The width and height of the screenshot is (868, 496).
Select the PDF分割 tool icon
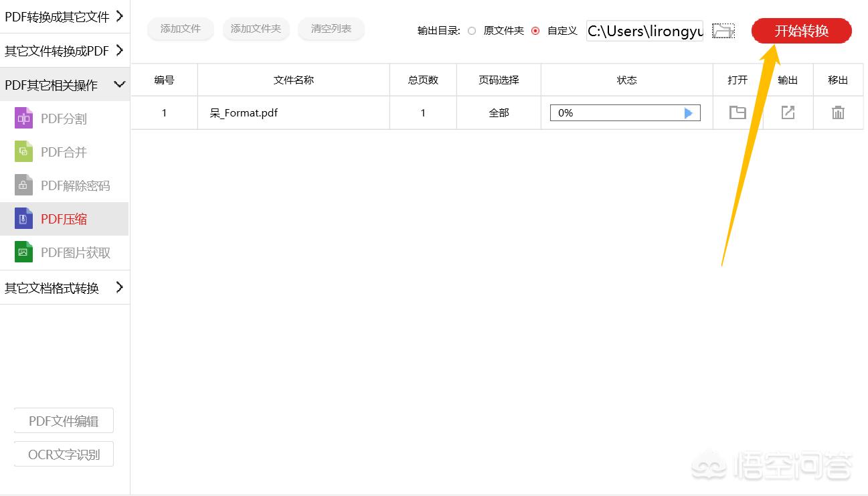pyautogui.click(x=24, y=118)
